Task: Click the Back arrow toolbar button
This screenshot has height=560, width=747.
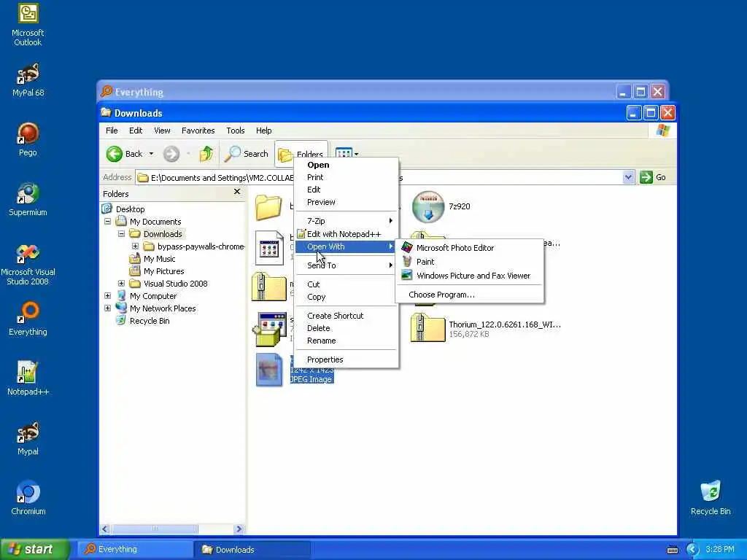Action: pos(124,154)
